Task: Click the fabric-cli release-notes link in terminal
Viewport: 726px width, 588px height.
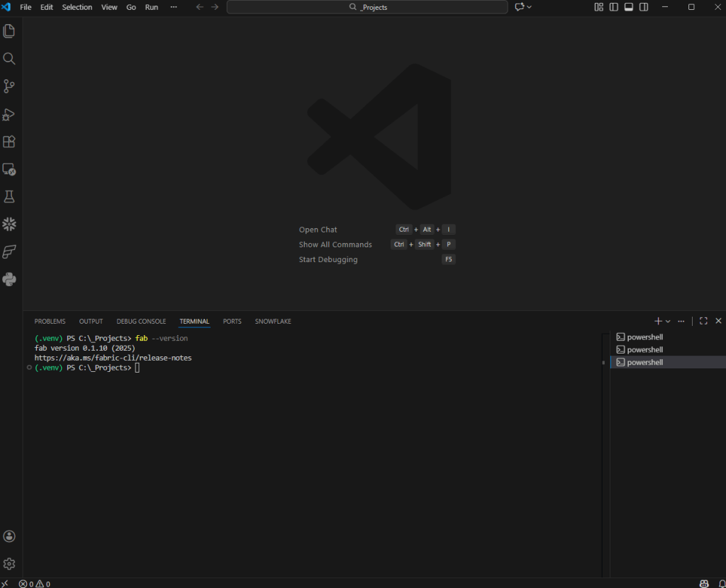Action: click(x=113, y=358)
